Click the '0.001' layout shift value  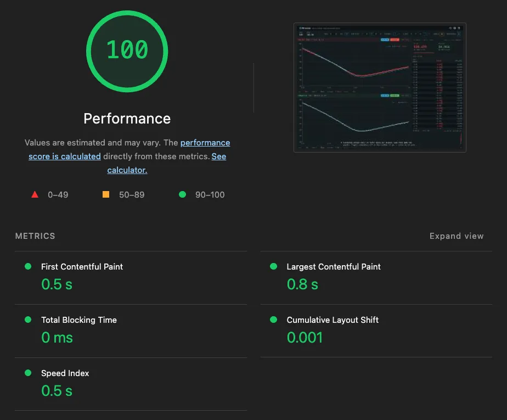point(305,338)
